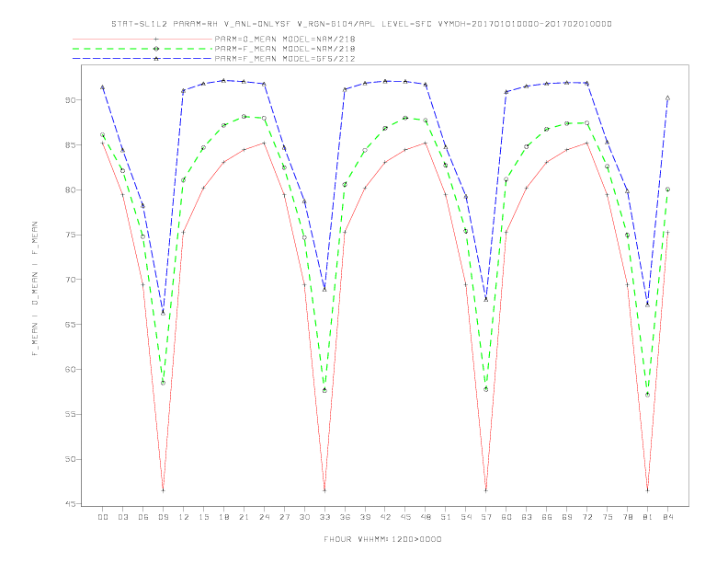This screenshot has width=728, height=563.
Task: Click the x-axis forecast hour label 42
Action: click(x=385, y=517)
